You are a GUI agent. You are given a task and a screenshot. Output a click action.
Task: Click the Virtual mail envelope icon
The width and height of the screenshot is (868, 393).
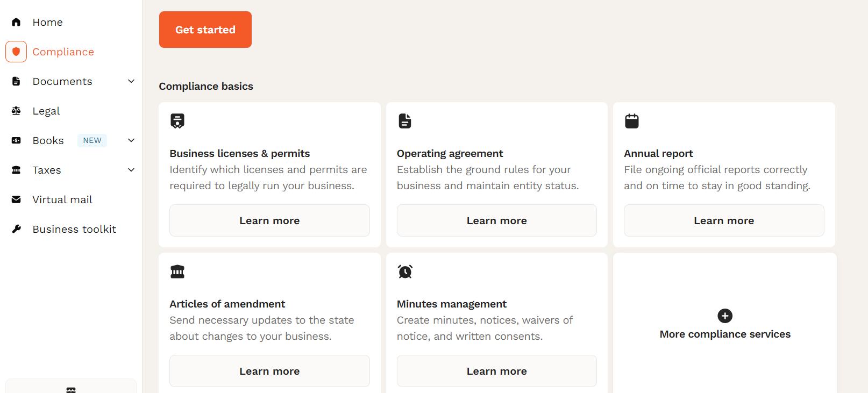[16, 199]
